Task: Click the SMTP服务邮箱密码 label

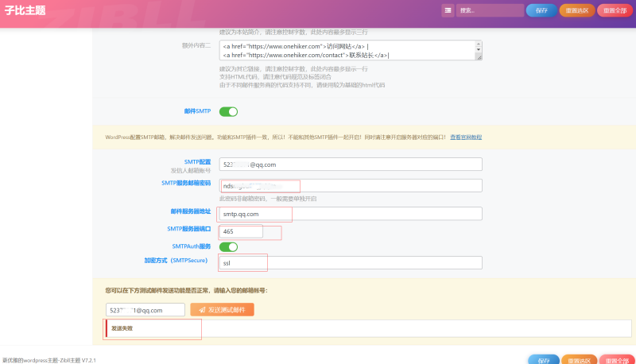Action: pyautogui.click(x=186, y=184)
